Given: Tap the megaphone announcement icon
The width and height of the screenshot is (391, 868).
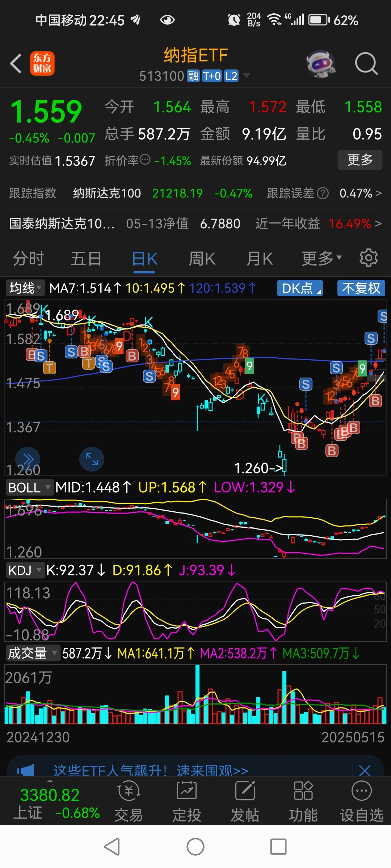Looking at the screenshot, I should (x=25, y=770).
